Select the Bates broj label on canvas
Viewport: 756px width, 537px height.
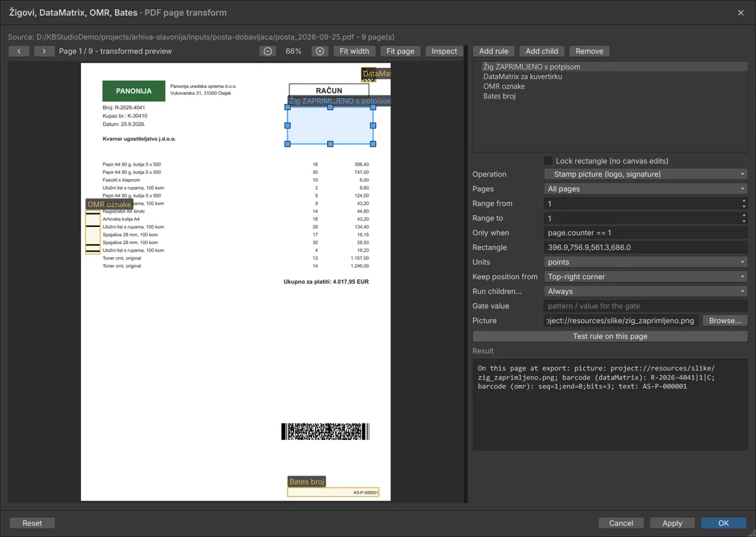click(x=307, y=481)
